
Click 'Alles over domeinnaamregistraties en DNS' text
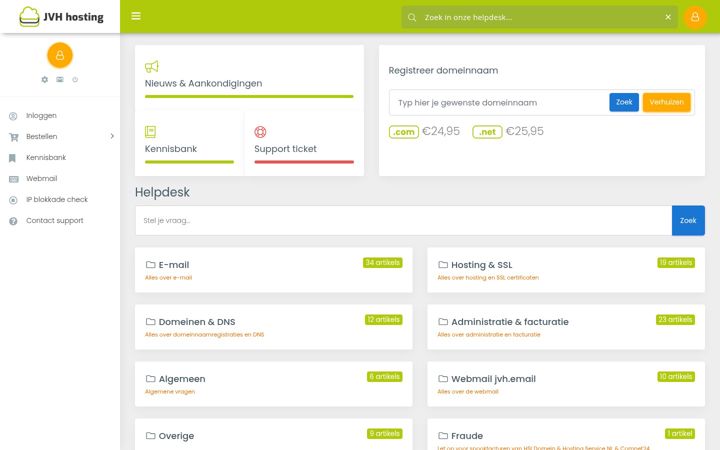204,335
